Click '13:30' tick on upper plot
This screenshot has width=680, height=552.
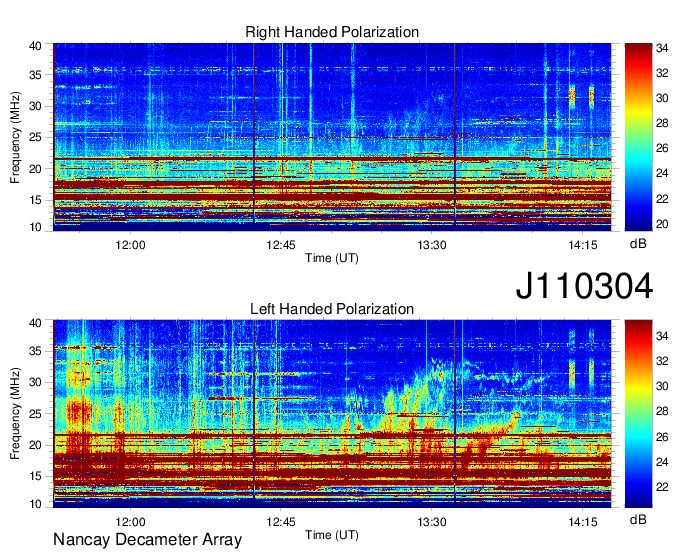432,245
